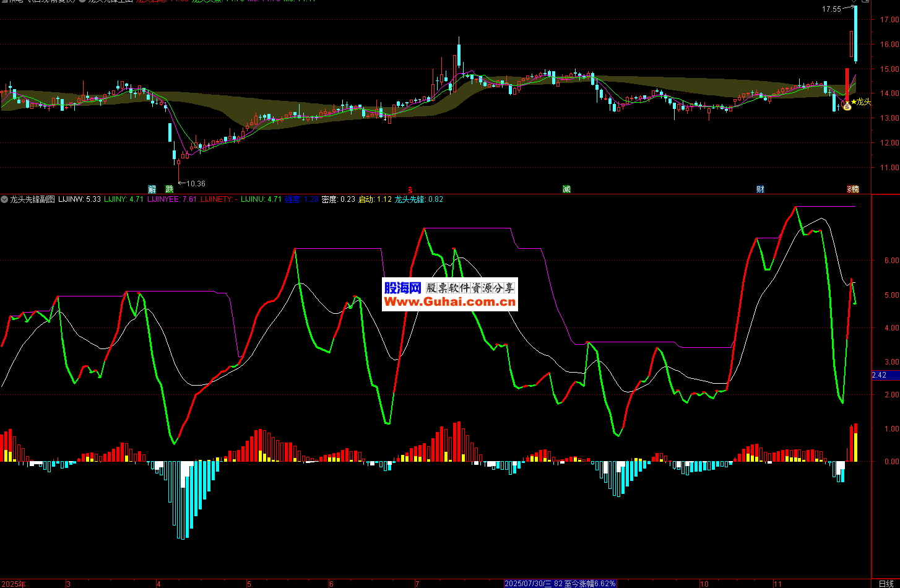
Task: Click the 解 event marker icon
Action: point(152,189)
